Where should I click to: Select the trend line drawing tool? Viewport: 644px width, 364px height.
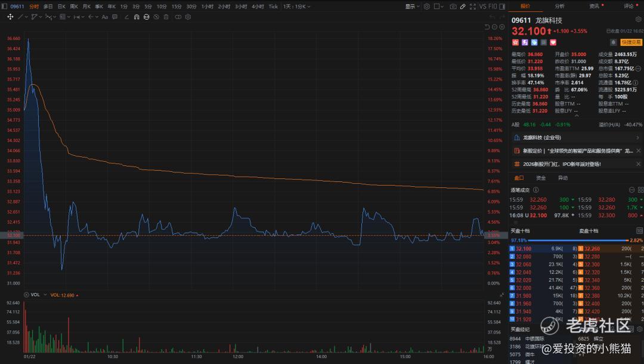pyautogui.click(x=20, y=17)
